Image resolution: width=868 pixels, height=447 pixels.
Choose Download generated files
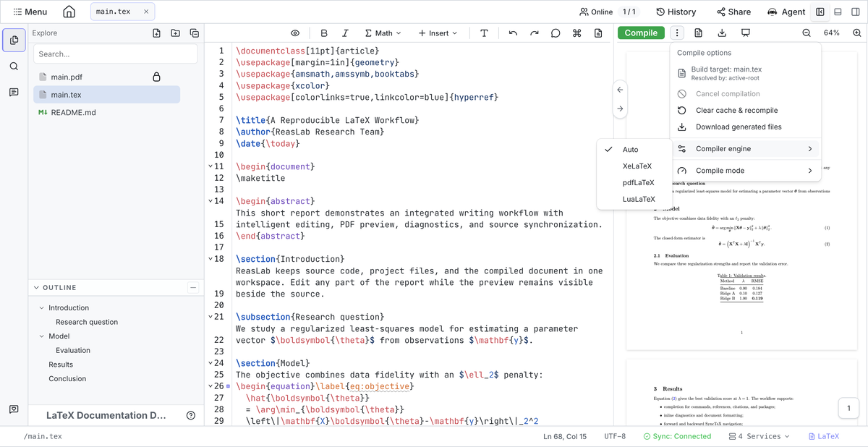pyautogui.click(x=745, y=127)
